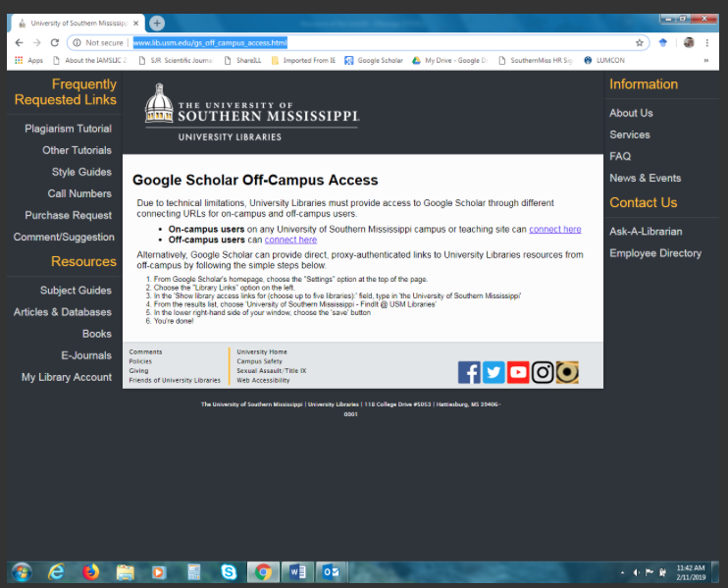The image size is (728, 588).
Task: Go back with the browser back arrow
Action: 19,43
